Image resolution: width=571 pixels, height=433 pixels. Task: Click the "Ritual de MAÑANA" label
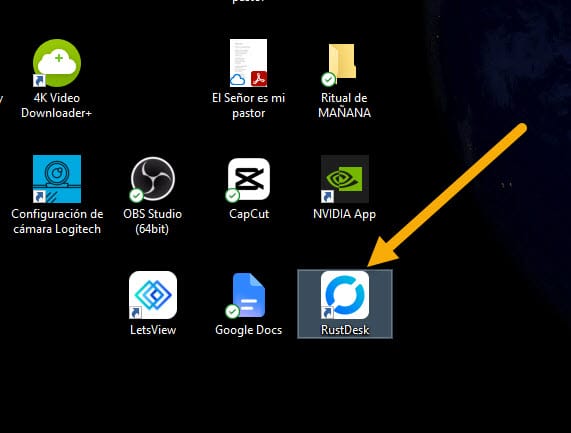point(344,106)
